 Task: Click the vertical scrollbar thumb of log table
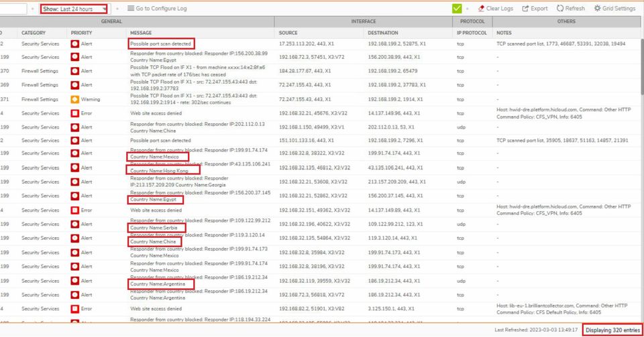(x=642, y=66)
